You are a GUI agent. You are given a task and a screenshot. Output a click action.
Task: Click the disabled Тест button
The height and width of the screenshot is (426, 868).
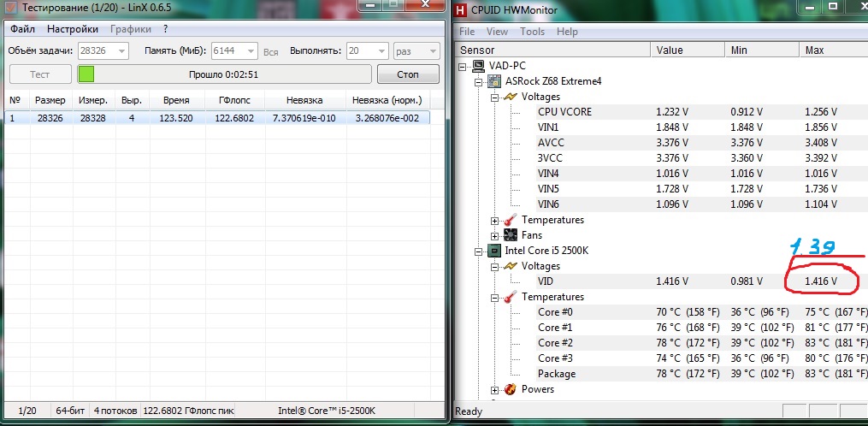pos(40,74)
